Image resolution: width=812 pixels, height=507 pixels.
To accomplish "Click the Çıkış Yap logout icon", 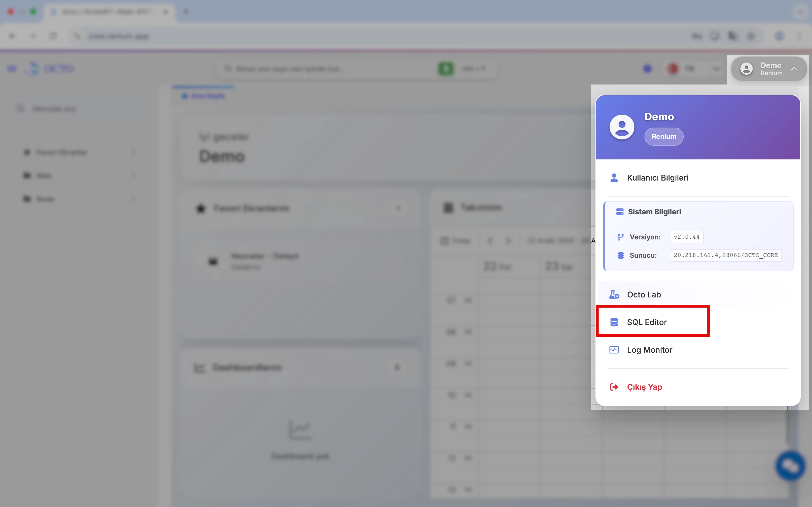I will click(614, 387).
